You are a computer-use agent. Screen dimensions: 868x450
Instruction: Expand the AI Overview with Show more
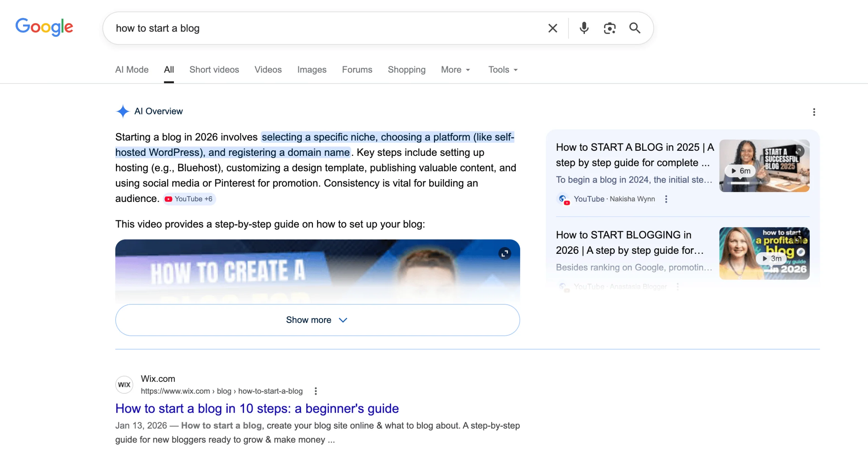(x=317, y=320)
